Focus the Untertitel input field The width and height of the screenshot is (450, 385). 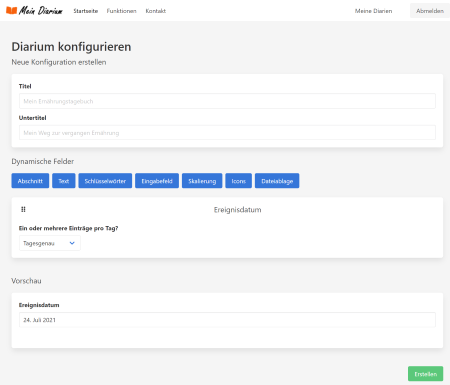coord(227,133)
